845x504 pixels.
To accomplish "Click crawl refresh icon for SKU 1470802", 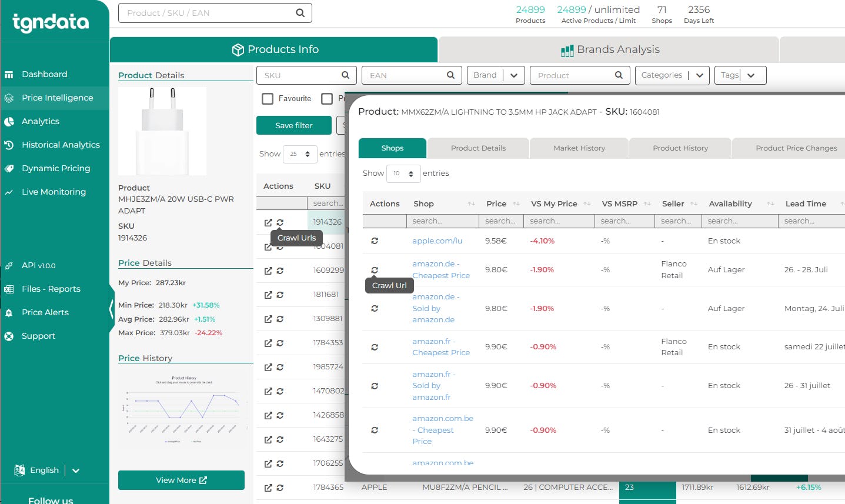I will [x=280, y=391].
